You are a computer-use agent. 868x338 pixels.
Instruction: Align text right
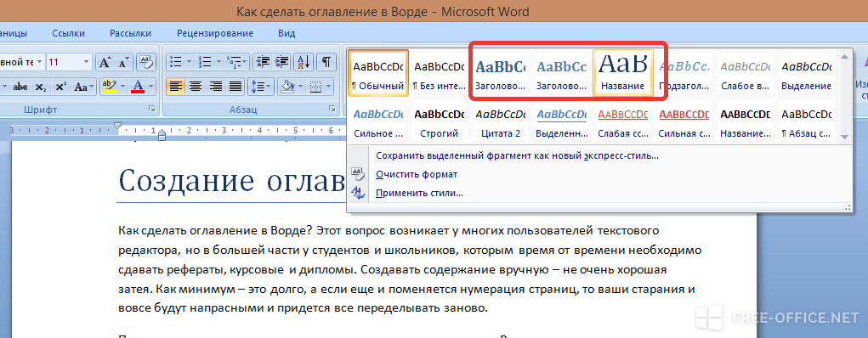(215, 87)
